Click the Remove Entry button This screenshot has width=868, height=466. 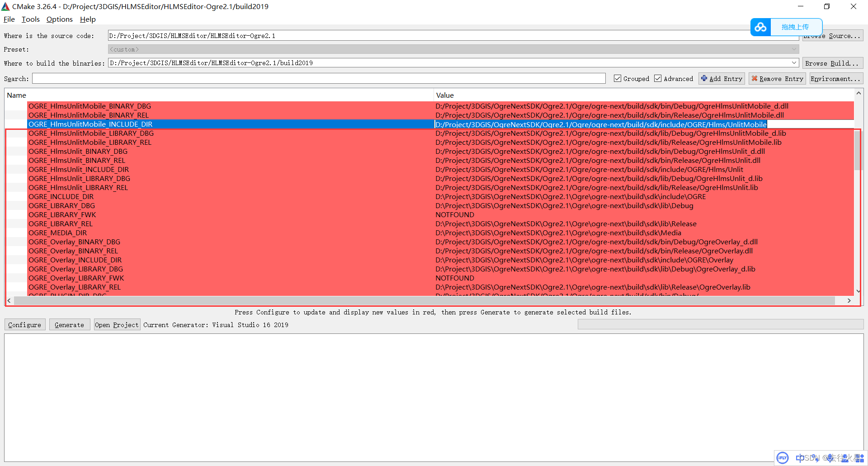[777, 79]
